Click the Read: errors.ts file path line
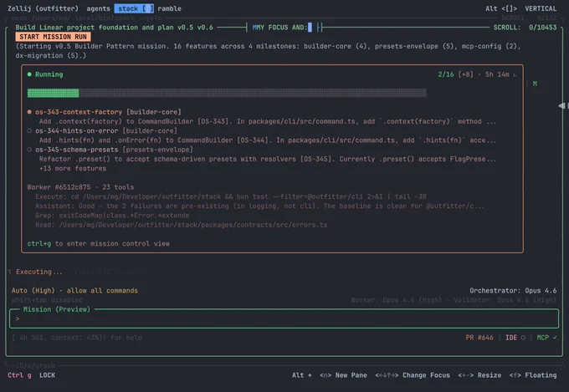 pyautogui.click(x=181, y=225)
